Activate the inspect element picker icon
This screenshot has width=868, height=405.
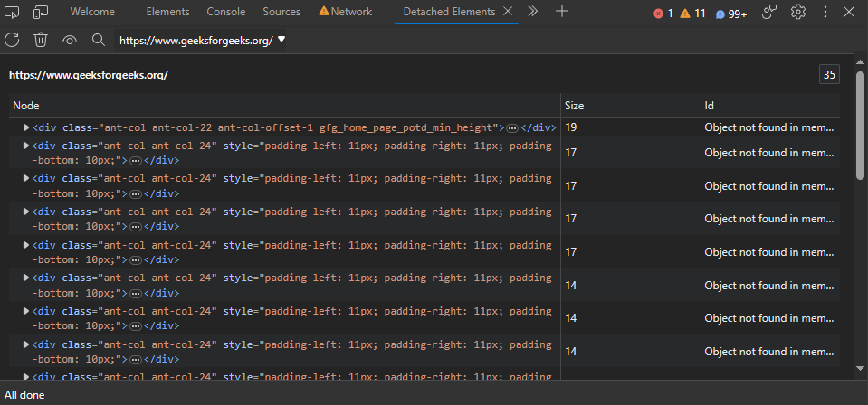click(x=13, y=12)
